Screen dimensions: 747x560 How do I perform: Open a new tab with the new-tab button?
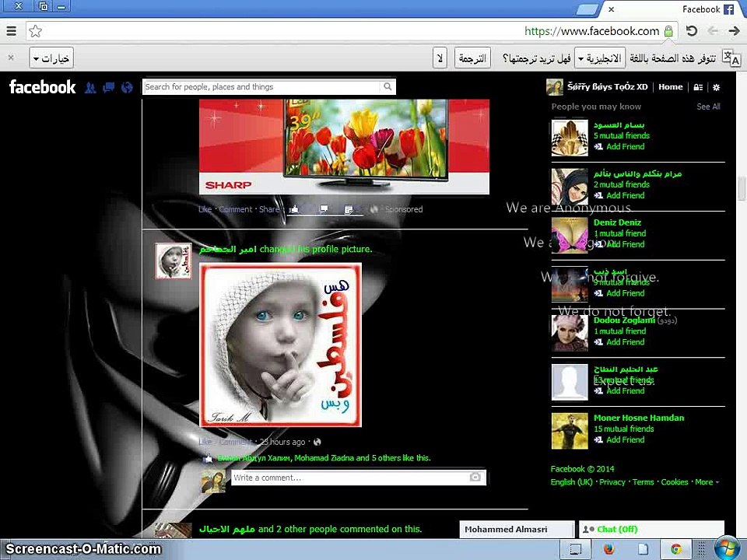[x=587, y=9]
